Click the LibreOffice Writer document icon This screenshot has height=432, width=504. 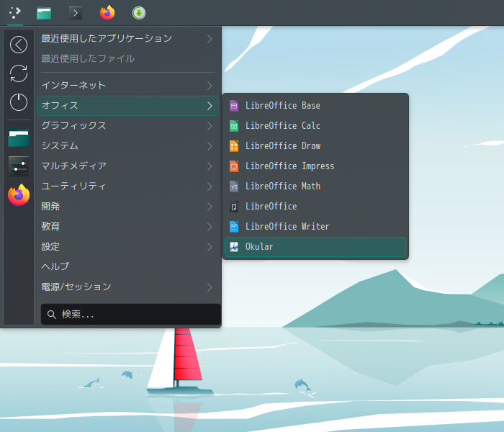pos(234,227)
